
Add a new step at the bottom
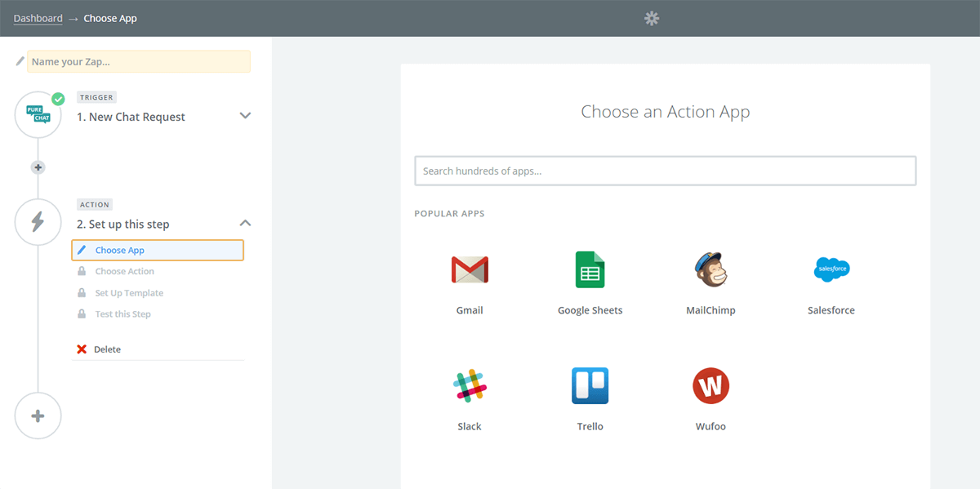click(x=38, y=416)
